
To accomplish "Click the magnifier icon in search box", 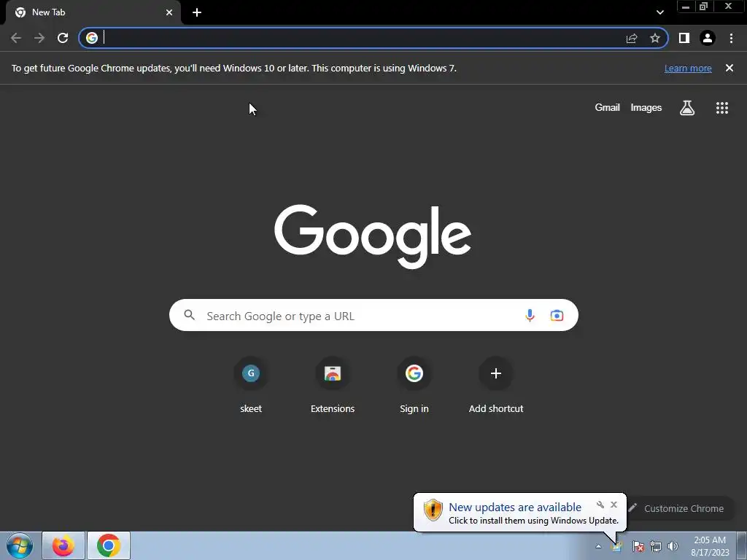I will tap(190, 315).
